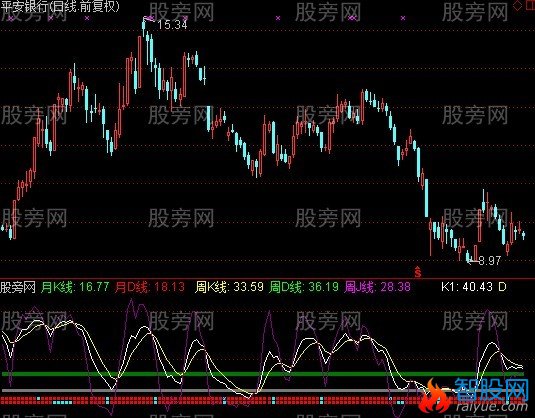Click the 月D线: 18.13 indicator value
The width and height of the screenshot is (535, 418).
(x=149, y=287)
